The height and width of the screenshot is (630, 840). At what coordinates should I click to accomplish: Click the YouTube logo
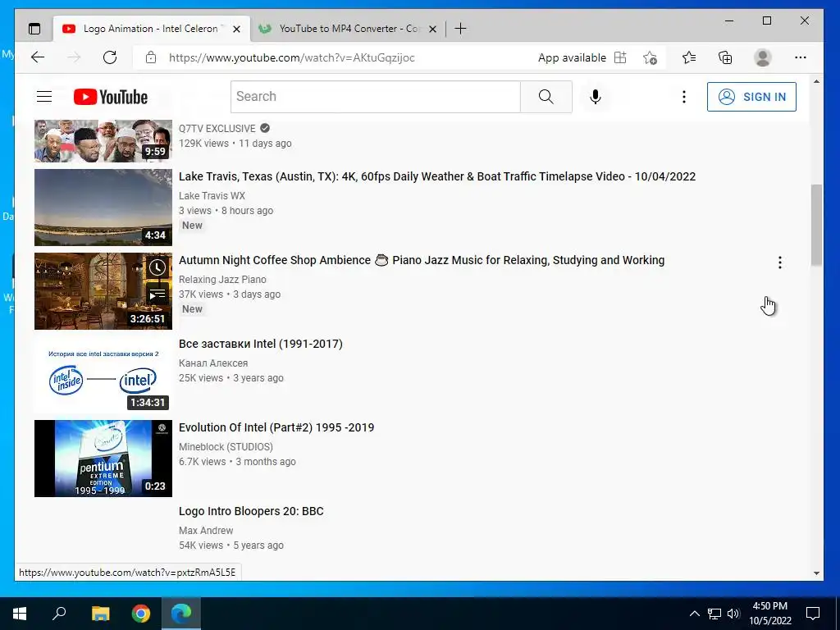111,97
